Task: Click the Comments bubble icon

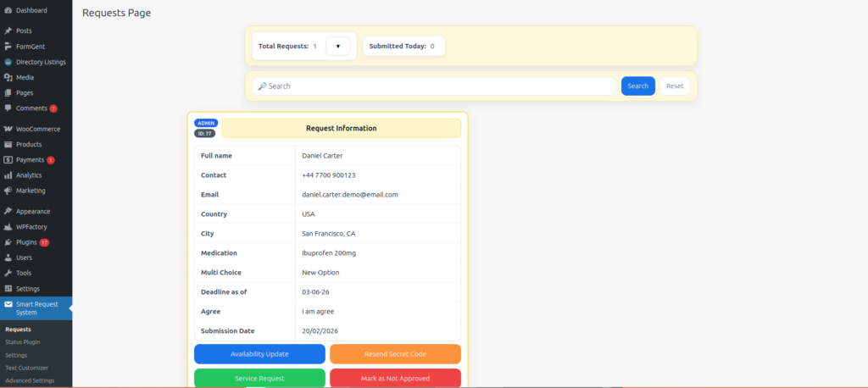Action: pos(8,108)
